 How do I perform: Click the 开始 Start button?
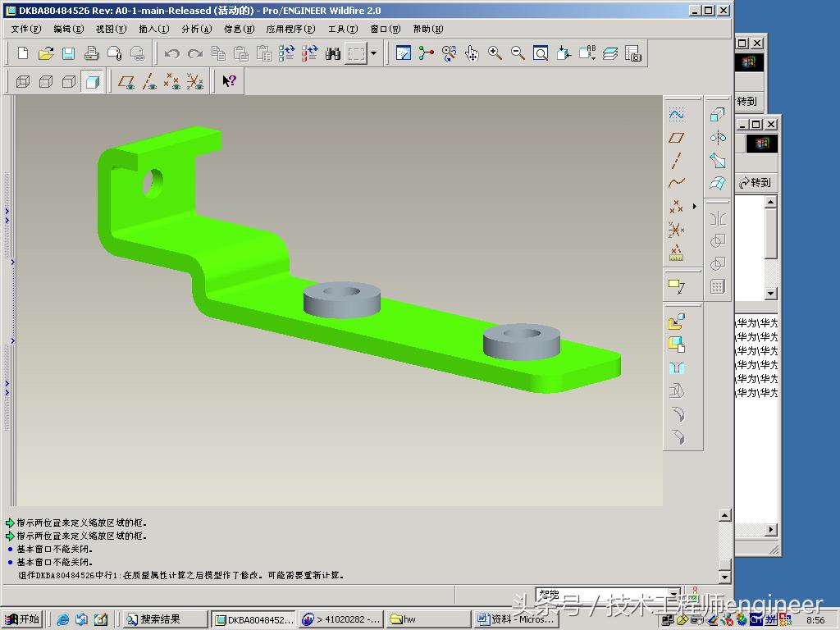[x=22, y=619]
